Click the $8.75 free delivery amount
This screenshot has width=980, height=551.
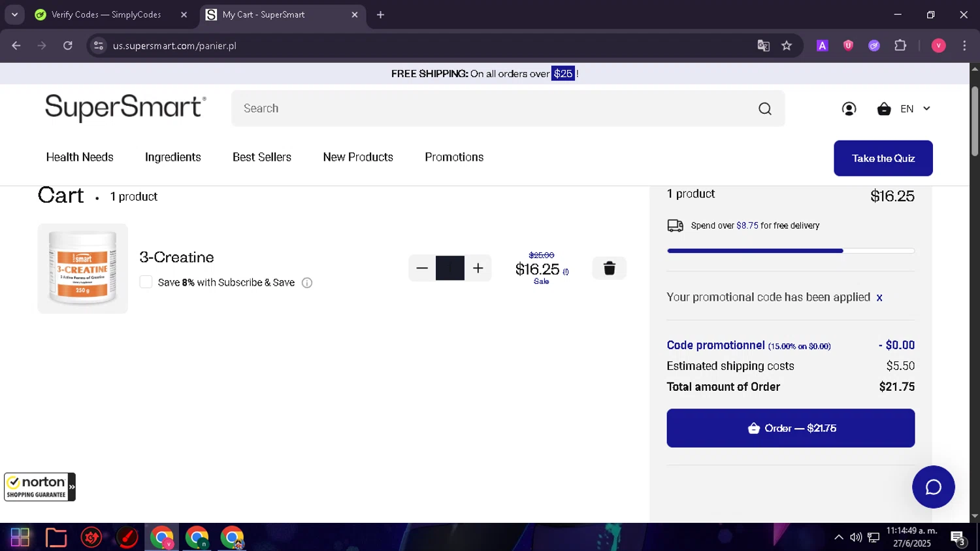pyautogui.click(x=747, y=225)
